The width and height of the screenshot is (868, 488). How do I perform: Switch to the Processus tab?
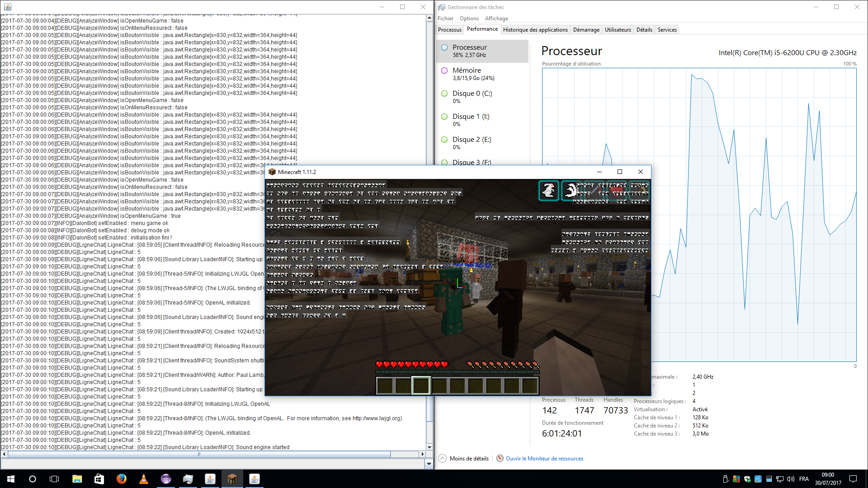pyautogui.click(x=449, y=30)
